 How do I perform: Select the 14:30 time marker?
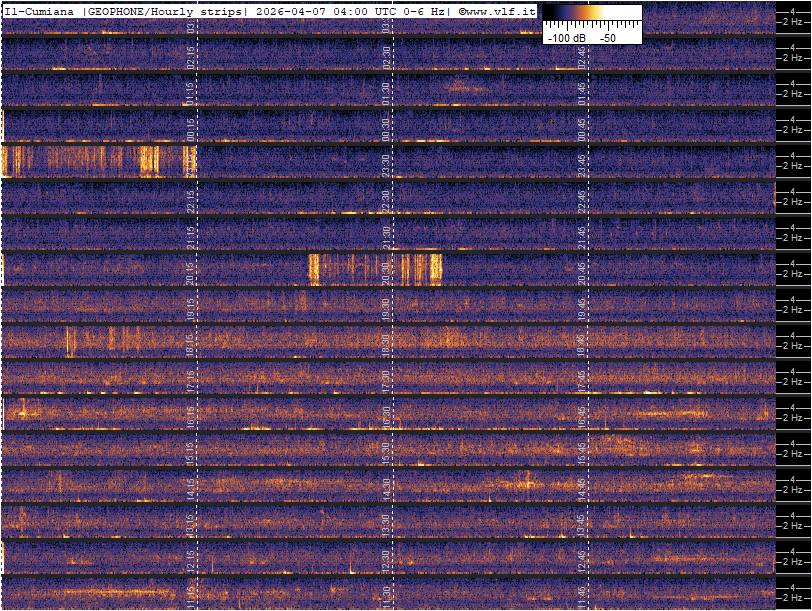pyautogui.click(x=386, y=486)
